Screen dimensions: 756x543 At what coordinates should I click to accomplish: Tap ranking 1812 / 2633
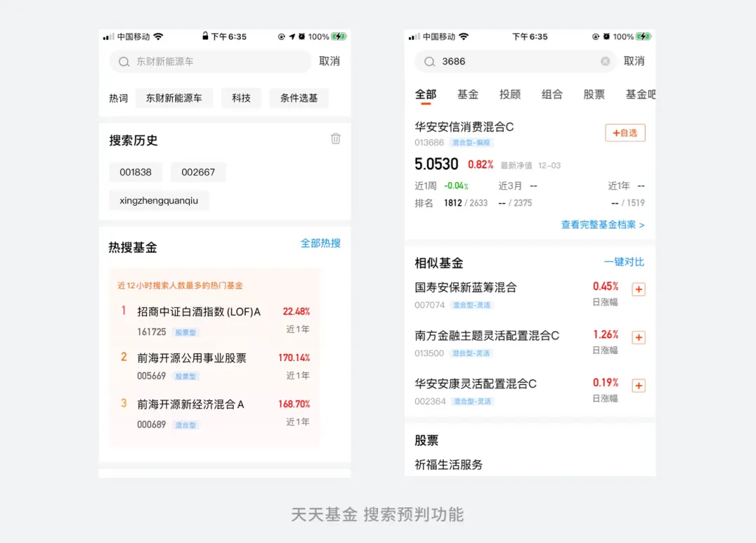pyautogui.click(x=465, y=204)
